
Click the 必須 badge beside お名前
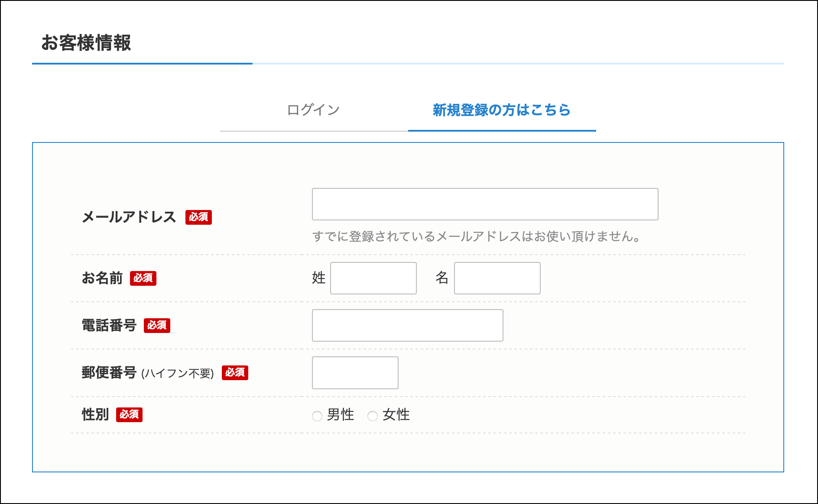click(x=143, y=278)
